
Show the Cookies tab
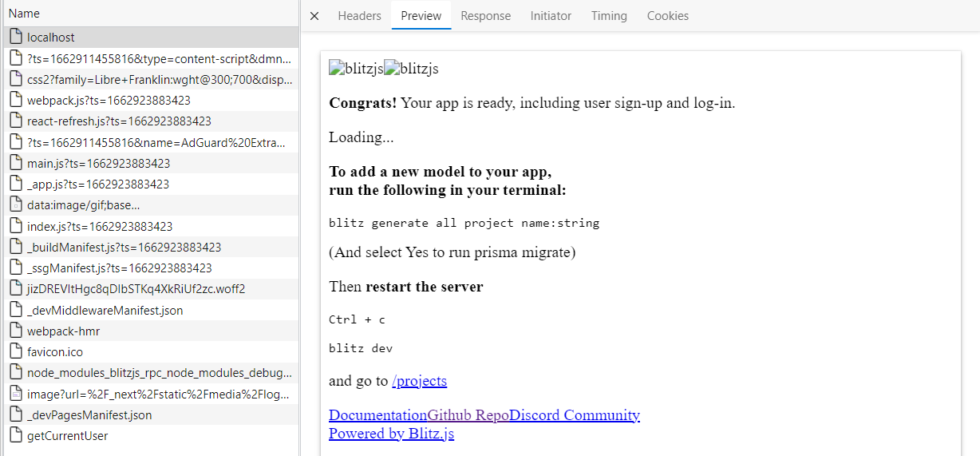coord(668,16)
